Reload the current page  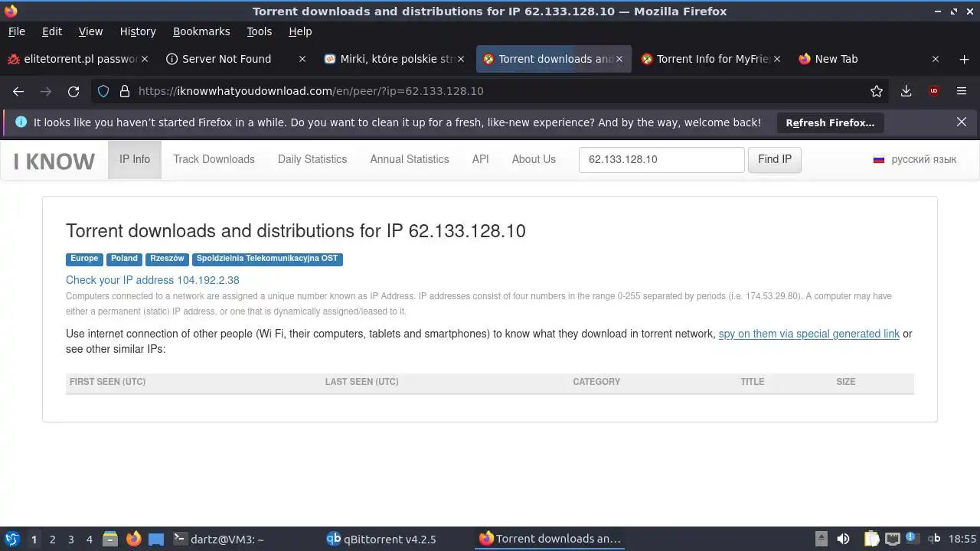pyautogui.click(x=73, y=91)
